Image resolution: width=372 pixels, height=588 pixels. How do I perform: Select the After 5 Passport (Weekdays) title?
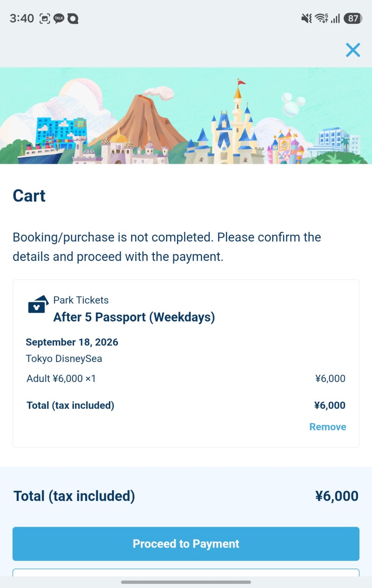click(x=134, y=317)
